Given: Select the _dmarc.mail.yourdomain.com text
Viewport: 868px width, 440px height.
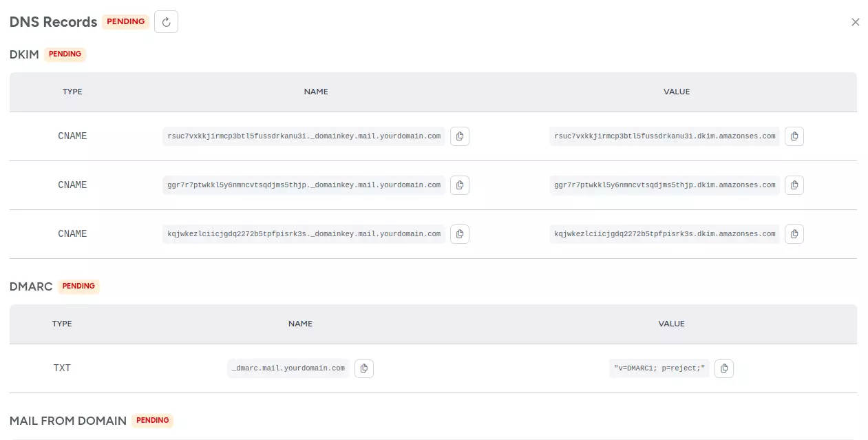Looking at the screenshot, I should 288,368.
